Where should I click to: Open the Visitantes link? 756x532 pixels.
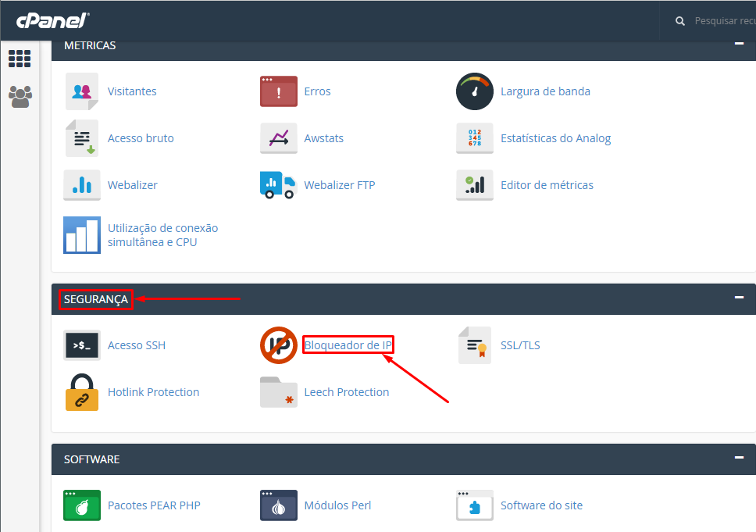tap(132, 91)
